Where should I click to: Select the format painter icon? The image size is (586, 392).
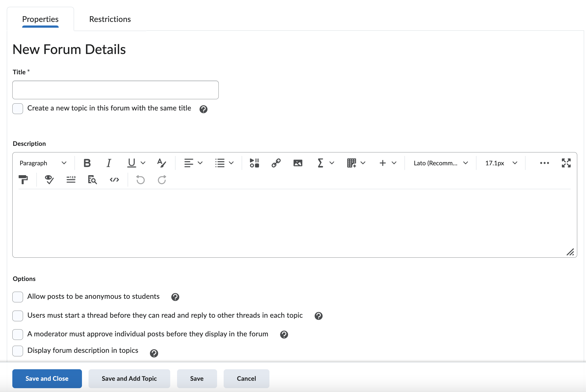23,180
